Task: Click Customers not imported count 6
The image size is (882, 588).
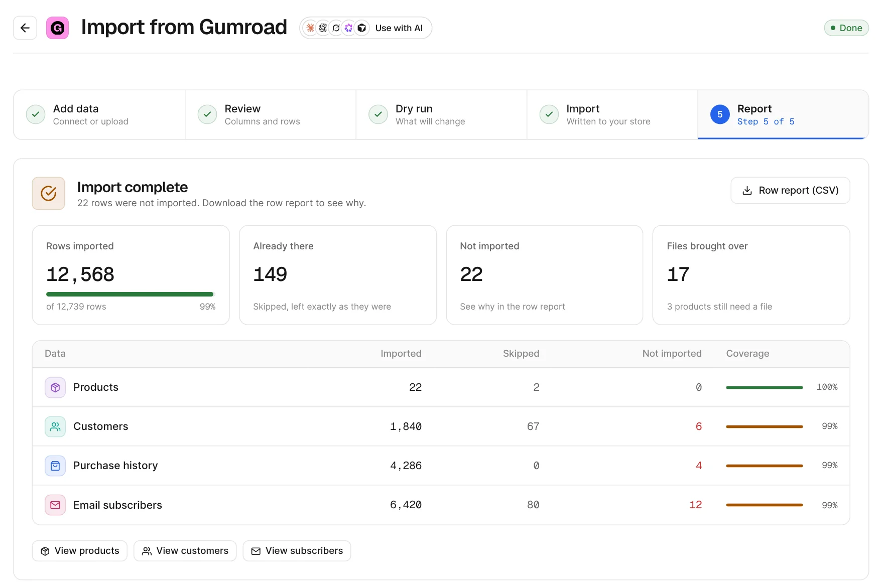Action: click(x=698, y=426)
